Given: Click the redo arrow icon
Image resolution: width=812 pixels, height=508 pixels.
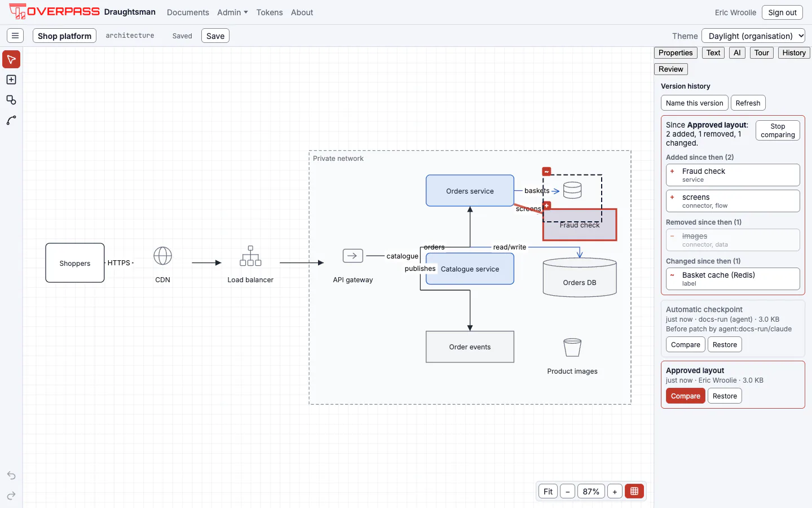Looking at the screenshot, I should (x=11, y=496).
